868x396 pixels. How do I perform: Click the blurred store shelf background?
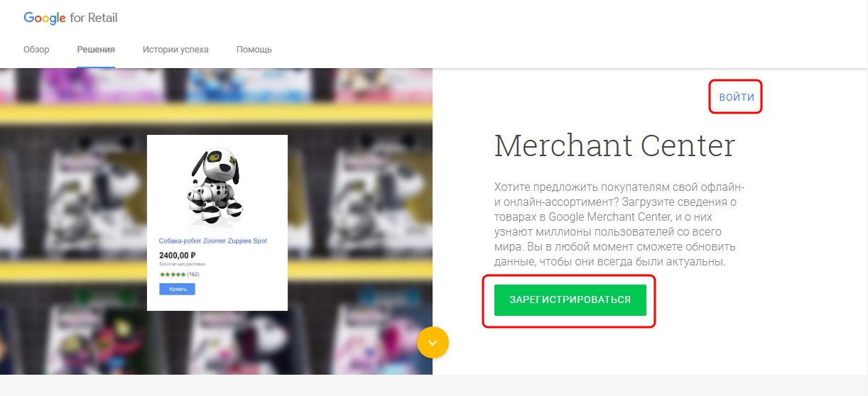[x=71, y=213]
